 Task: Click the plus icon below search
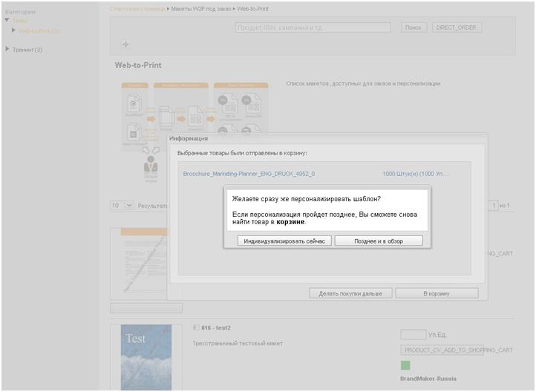point(125,44)
